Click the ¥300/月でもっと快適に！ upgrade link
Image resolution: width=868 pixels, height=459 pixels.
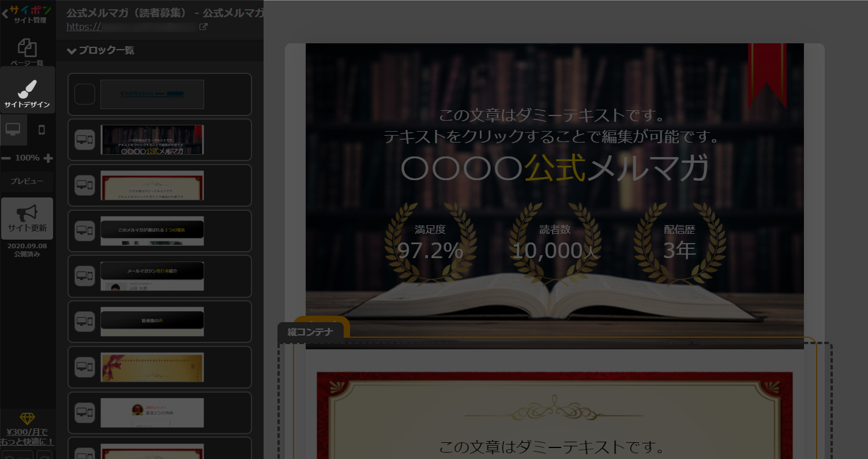pyautogui.click(x=27, y=437)
